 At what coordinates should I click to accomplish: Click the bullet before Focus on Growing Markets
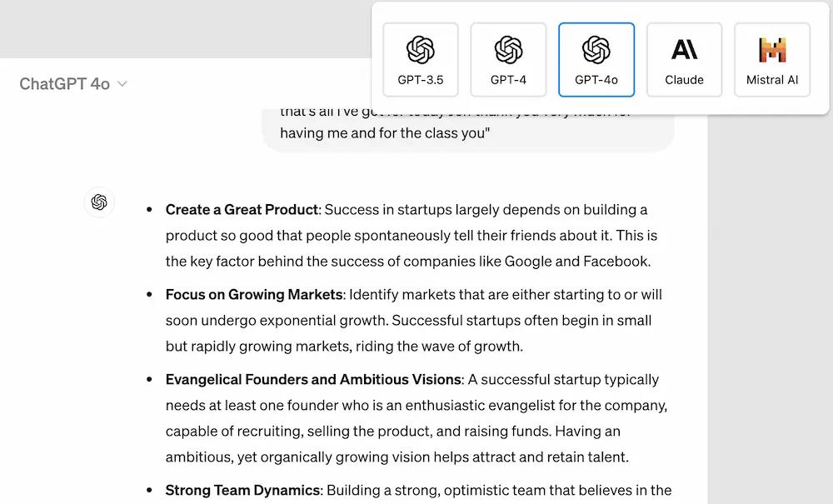pyautogui.click(x=149, y=294)
